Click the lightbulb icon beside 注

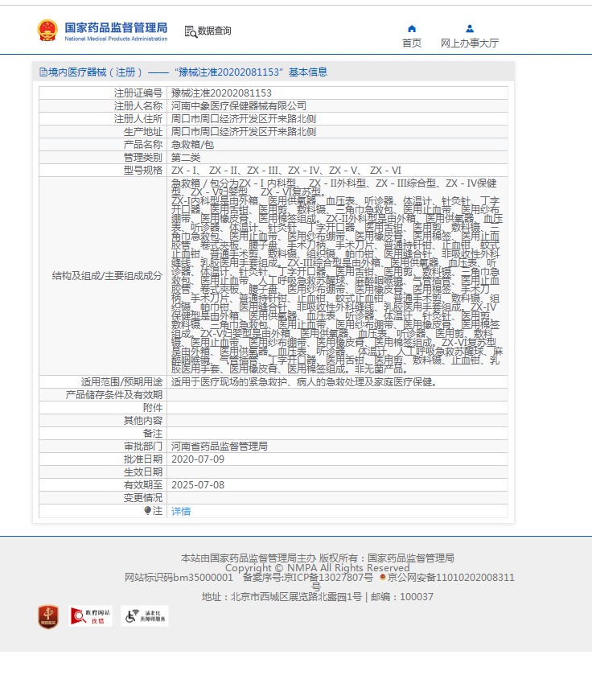(x=148, y=510)
